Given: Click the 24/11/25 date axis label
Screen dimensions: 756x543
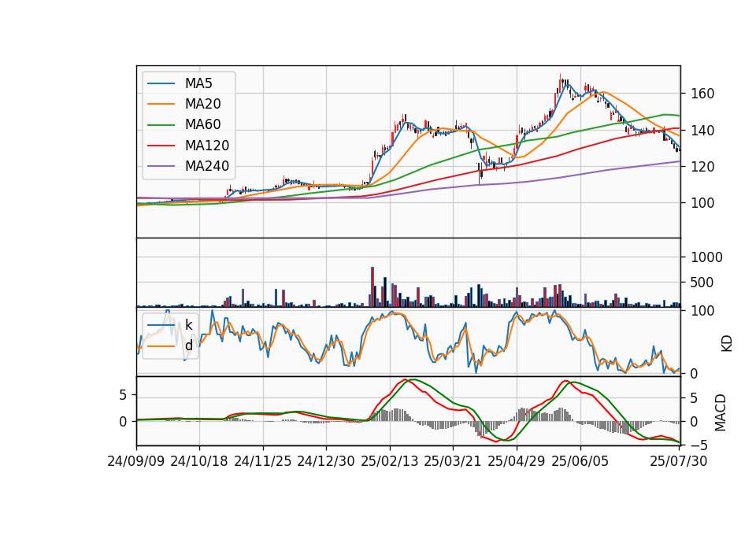Looking at the screenshot, I should pos(263,461).
